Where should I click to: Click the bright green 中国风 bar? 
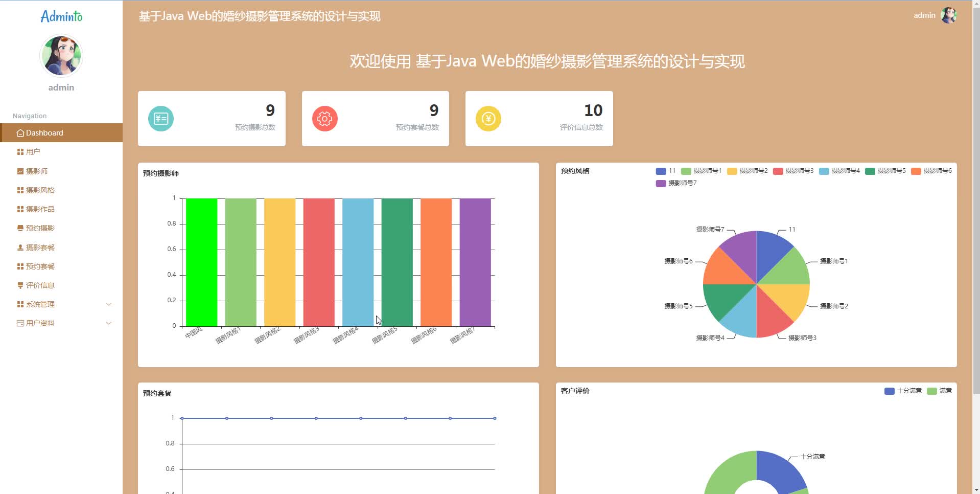[202, 262]
